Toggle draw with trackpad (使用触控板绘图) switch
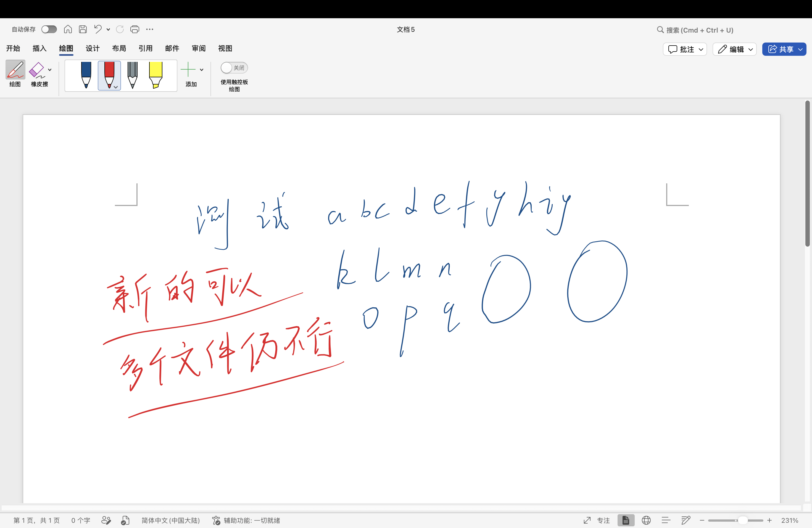The height and width of the screenshot is (528, 812). [x=234, y=68]
